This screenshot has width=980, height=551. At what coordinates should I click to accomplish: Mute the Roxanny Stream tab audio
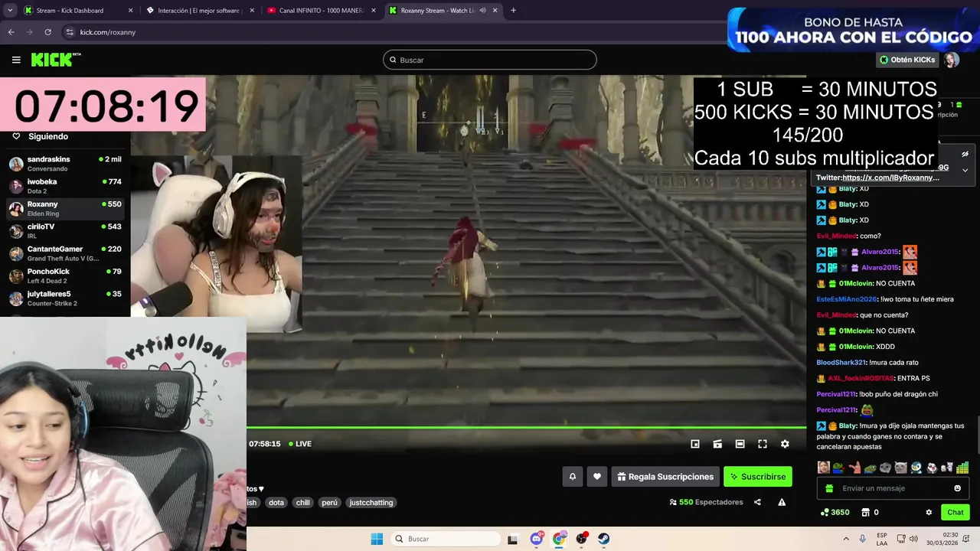(482, 11)
